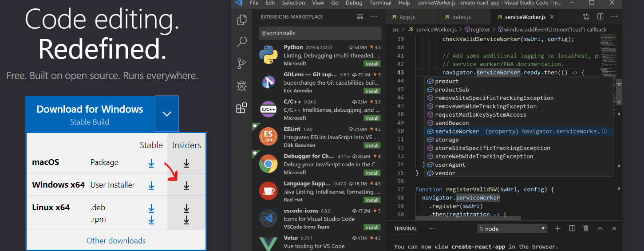Open the Source Control view icon

pyautogui.click(x=242, y=64)
